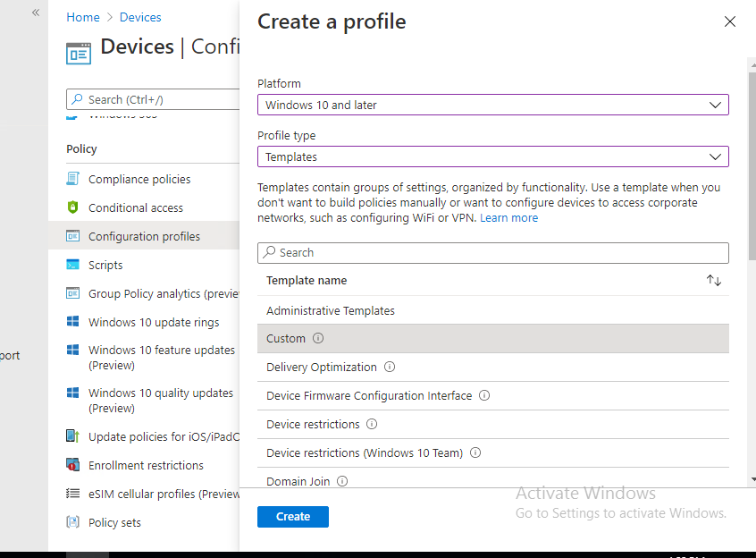
Task: Collapse the left navigation pane chevron
Action: point(35,13)
